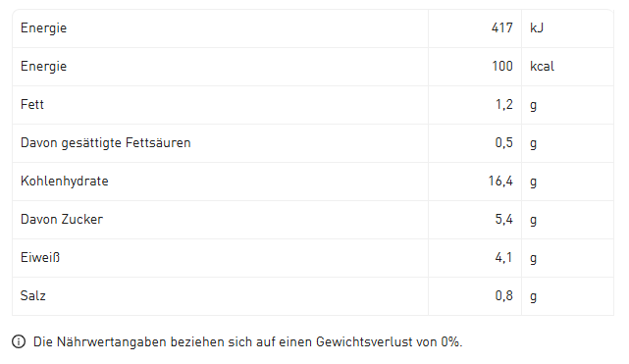The height and width of the screenshot is (364, 629).
Task: Click the 100 kcal value
Action: 502,66
